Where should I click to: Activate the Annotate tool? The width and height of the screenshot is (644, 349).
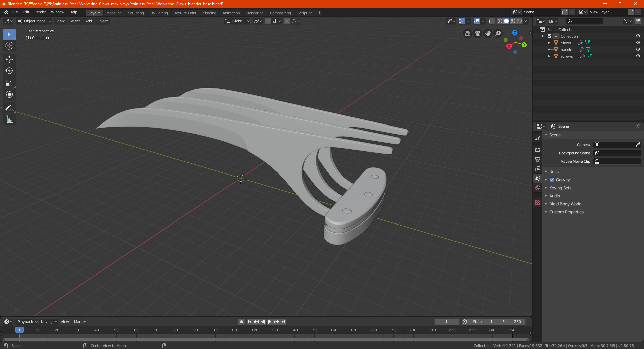pyautogui.click(x=9, y=108)
